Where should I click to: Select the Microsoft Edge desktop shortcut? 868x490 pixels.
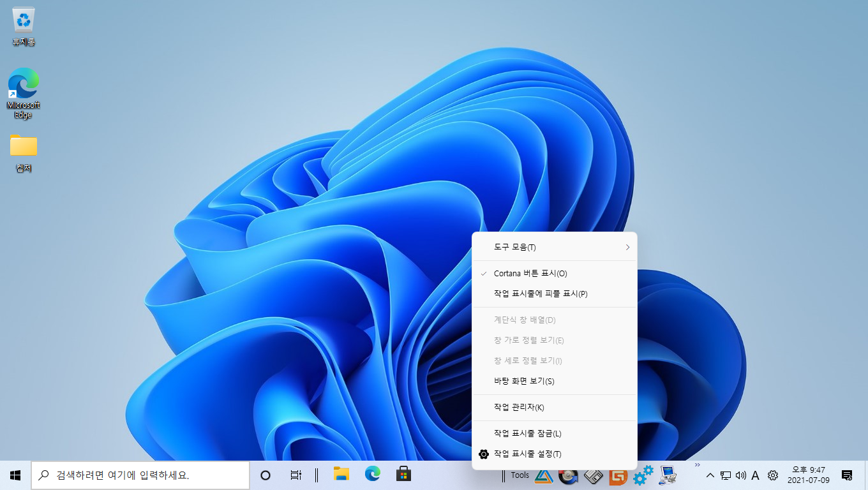(24, 93)
